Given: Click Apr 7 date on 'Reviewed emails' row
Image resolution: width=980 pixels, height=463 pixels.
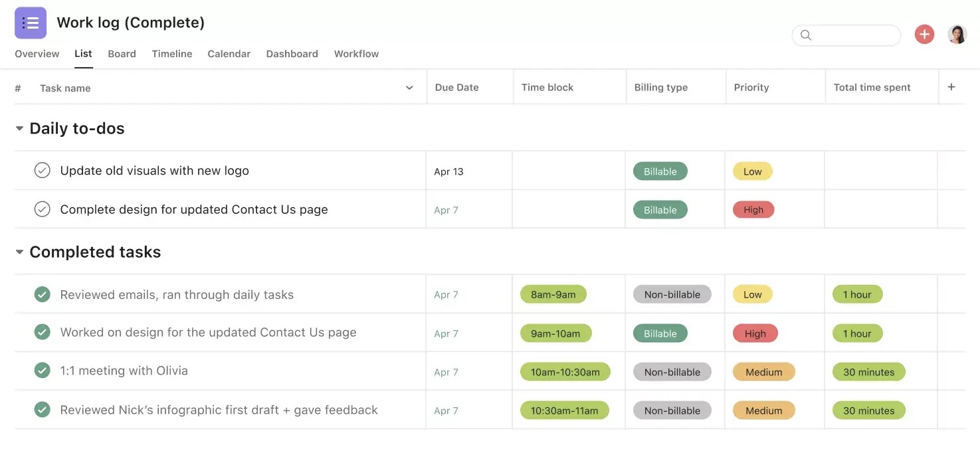Looking at the screenshot, I should [x=446, y=294].
